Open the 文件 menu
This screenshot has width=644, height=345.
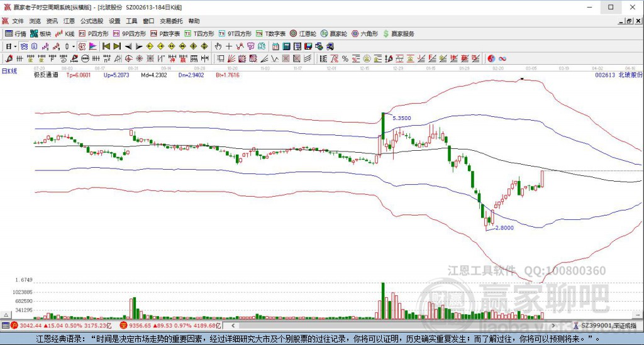[x=18, y=21]
